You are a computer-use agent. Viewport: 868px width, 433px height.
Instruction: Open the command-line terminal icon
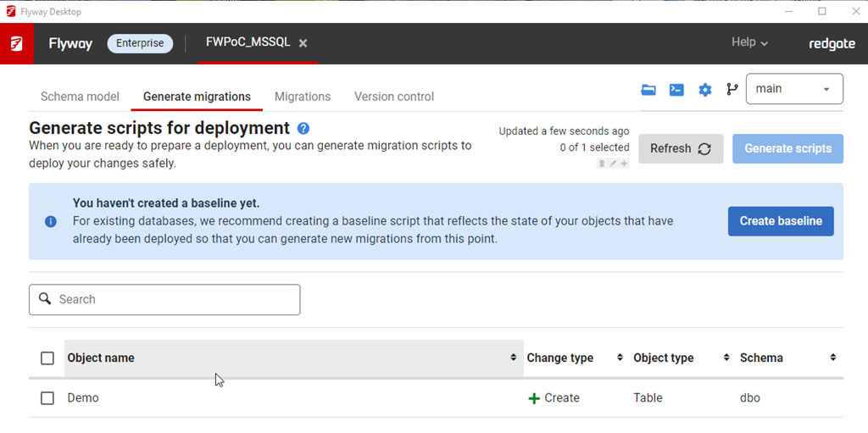(x=676, y=90)
